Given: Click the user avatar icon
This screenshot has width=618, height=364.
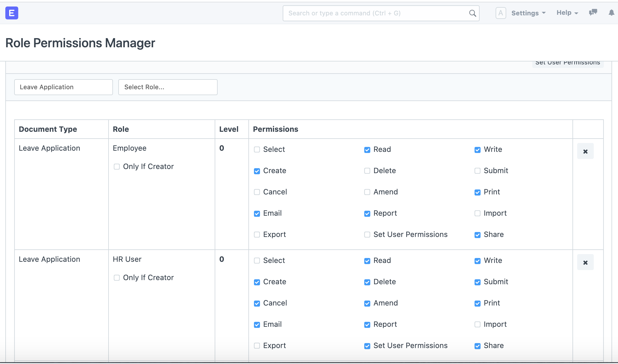Looking at the screenshot, I should (501, 13).
